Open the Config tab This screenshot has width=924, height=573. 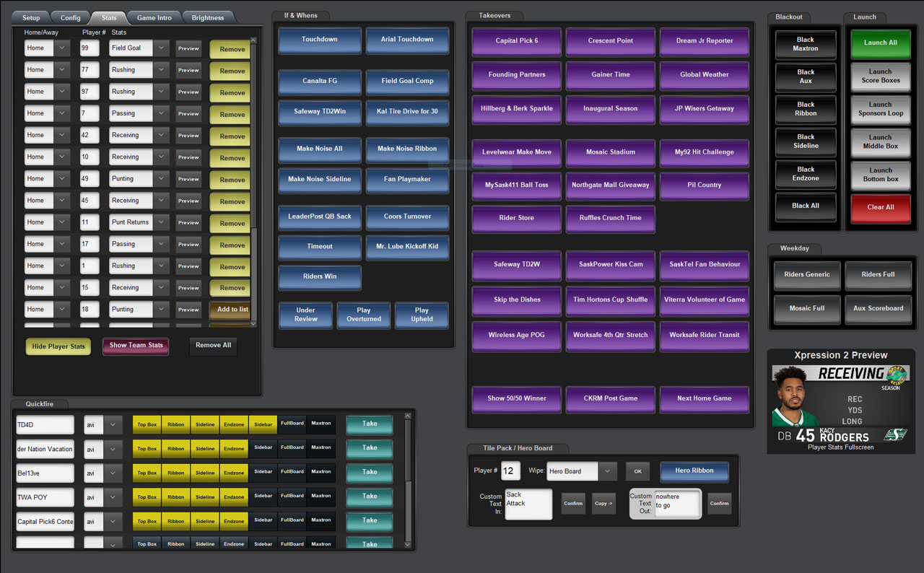[x=71, y=17]
